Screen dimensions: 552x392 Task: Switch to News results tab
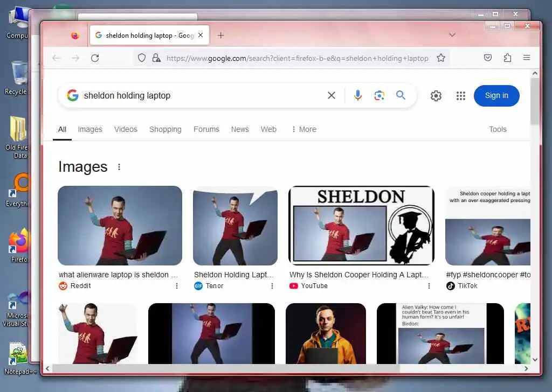[240, 129]
